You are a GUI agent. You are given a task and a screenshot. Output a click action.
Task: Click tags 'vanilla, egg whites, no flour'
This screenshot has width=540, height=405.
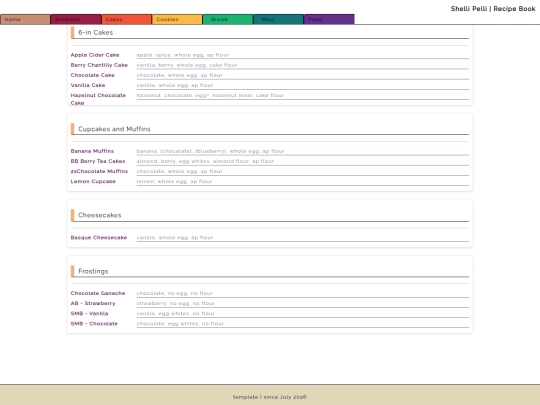[176, 313]
